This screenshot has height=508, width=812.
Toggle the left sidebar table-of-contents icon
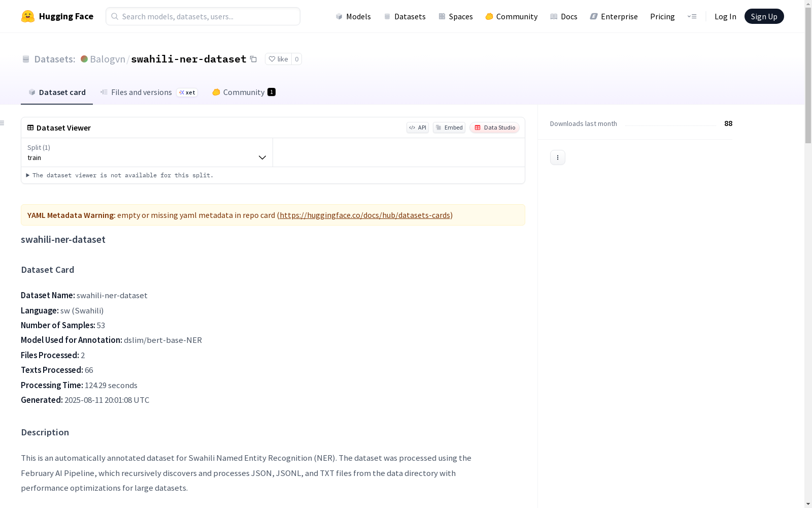(x=3, y=123)
